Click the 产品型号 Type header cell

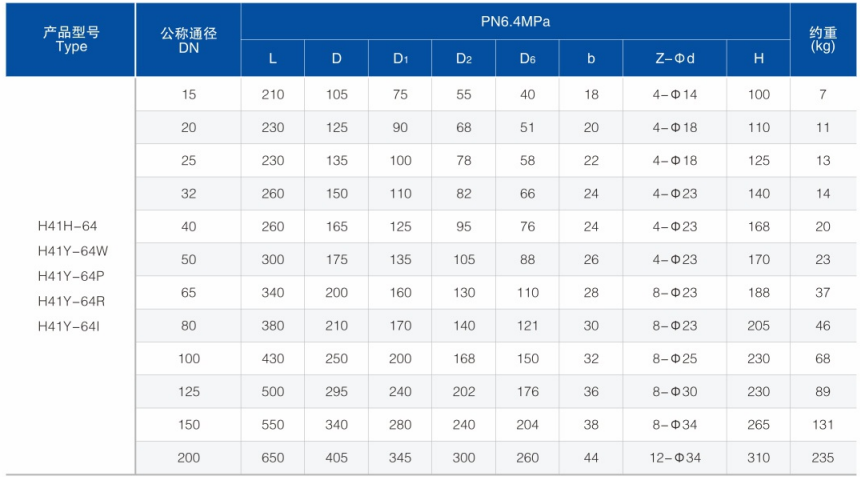pos(70,39)
